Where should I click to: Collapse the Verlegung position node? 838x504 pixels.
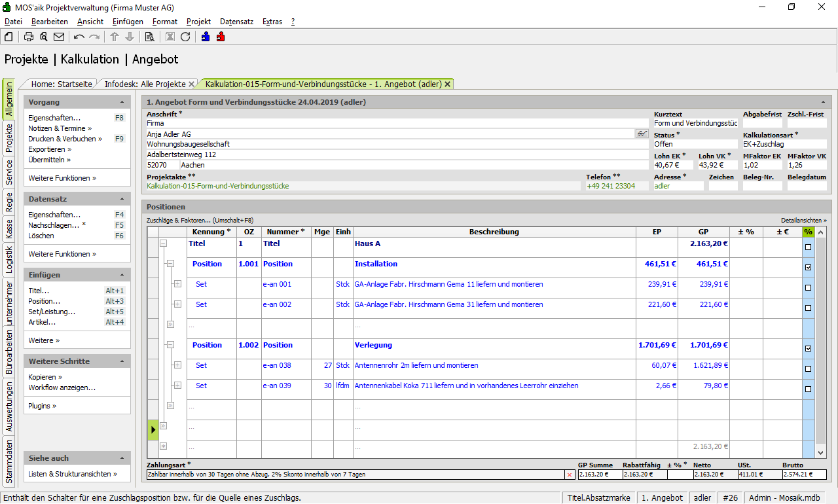(x=170, y=345)
